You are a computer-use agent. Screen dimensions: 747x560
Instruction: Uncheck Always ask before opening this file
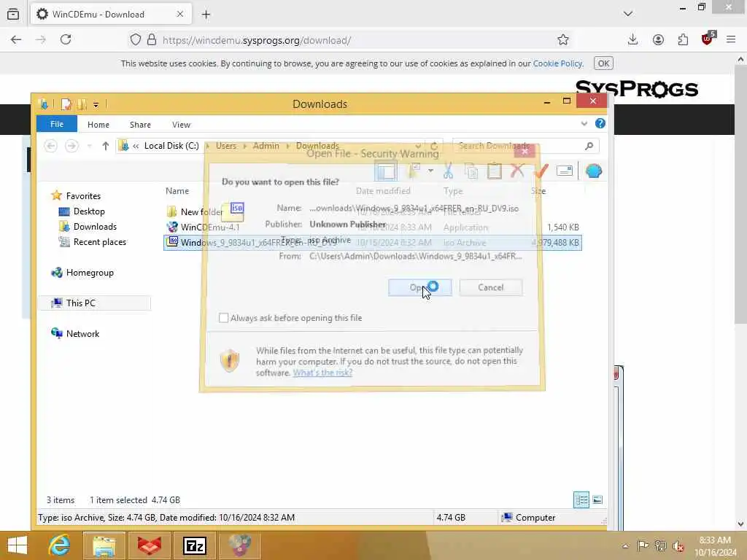(x=223, y=318)
